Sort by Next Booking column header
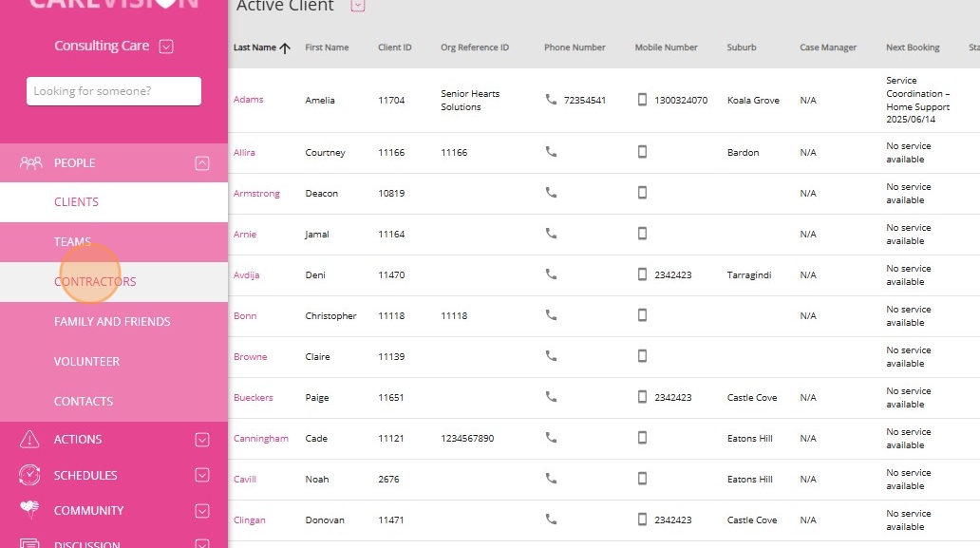Viewport: 980px width, 548px height. (913, 47)
